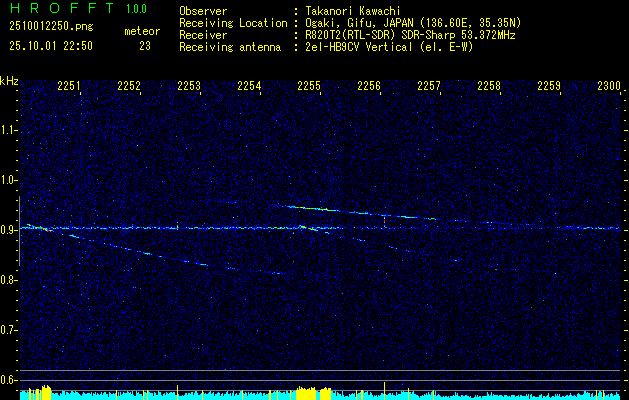Click the 2259 time axis marker

[x=549, y=85]
